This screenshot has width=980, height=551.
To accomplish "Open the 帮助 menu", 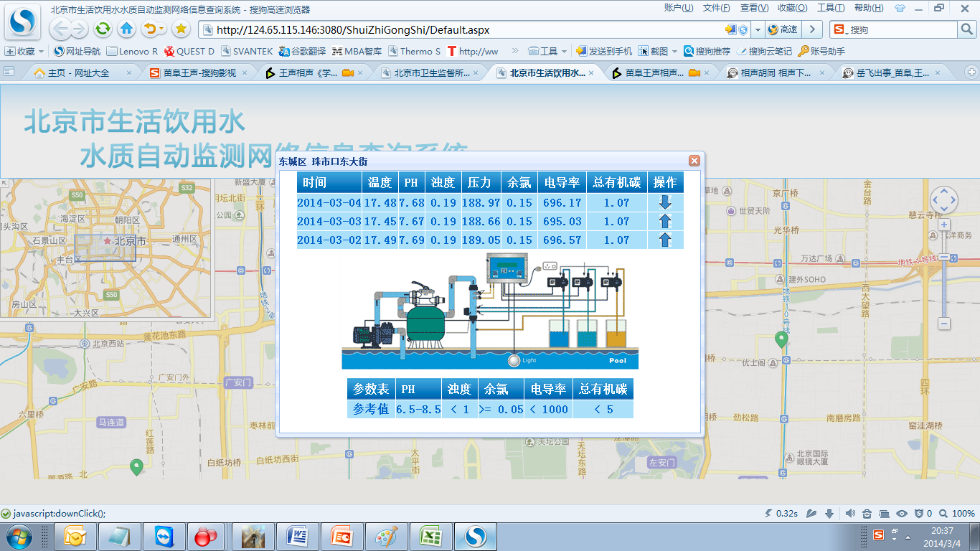I will 868,8.
